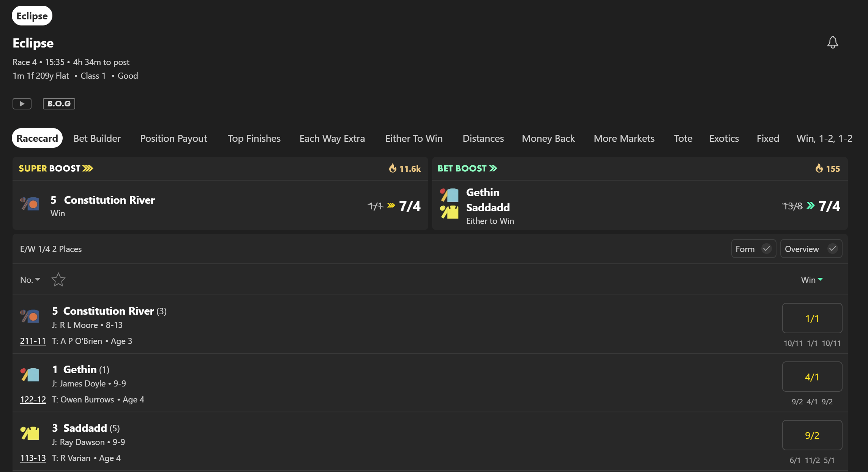Click the notification bell icon
The height and width of the screenshot is (472, 868).
coord(833,42)
